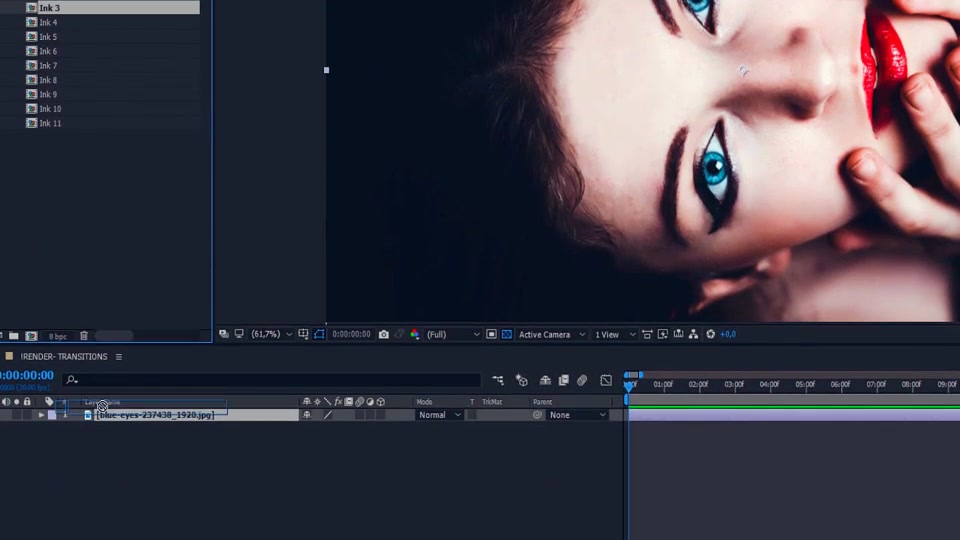Click the Always Preview This View icon

[x=223, y=334]
